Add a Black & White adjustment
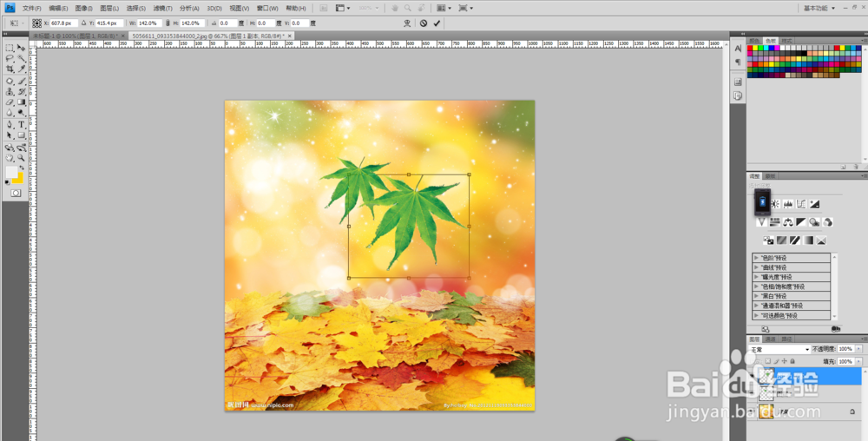868x441 pixels. [801, 222]
